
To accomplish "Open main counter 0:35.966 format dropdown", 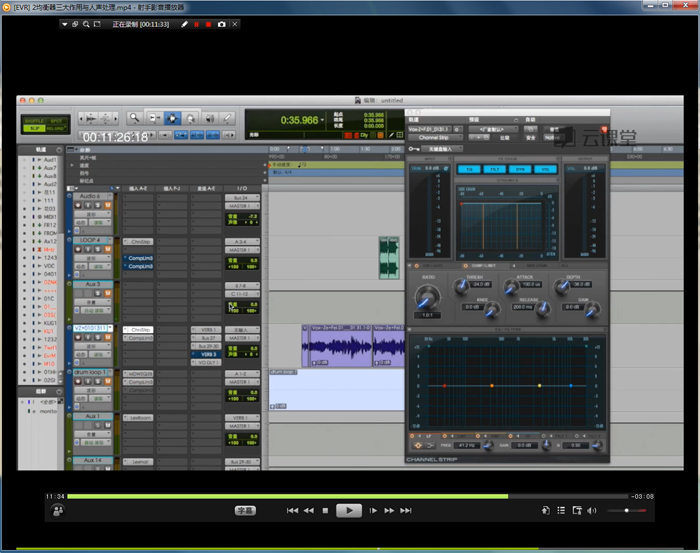I will coord(322,120).
